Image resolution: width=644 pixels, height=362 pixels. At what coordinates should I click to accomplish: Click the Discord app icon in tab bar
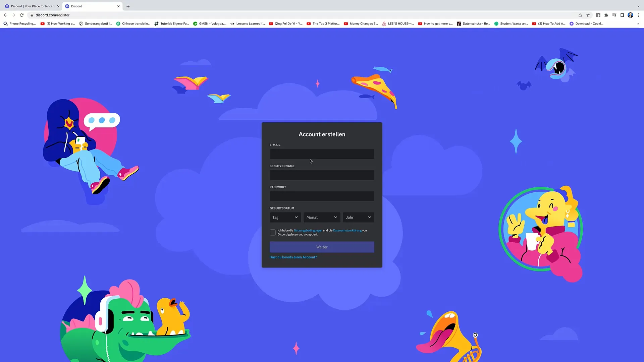(67, 6)
